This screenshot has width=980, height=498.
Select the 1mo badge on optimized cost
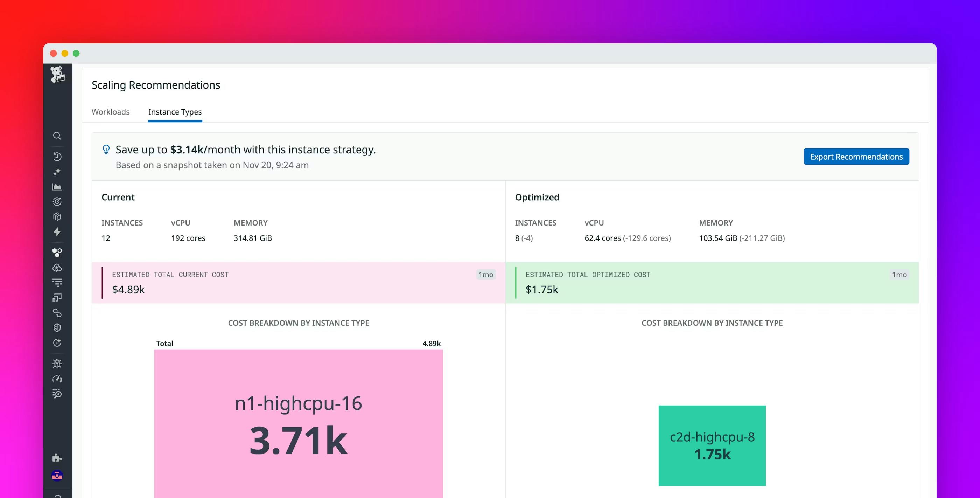[899, 274]
